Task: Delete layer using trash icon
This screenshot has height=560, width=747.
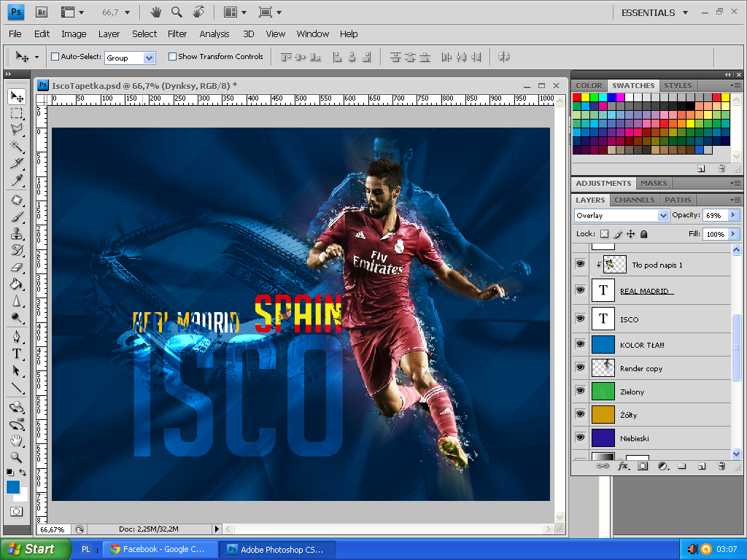Action: tap(721, 466)
